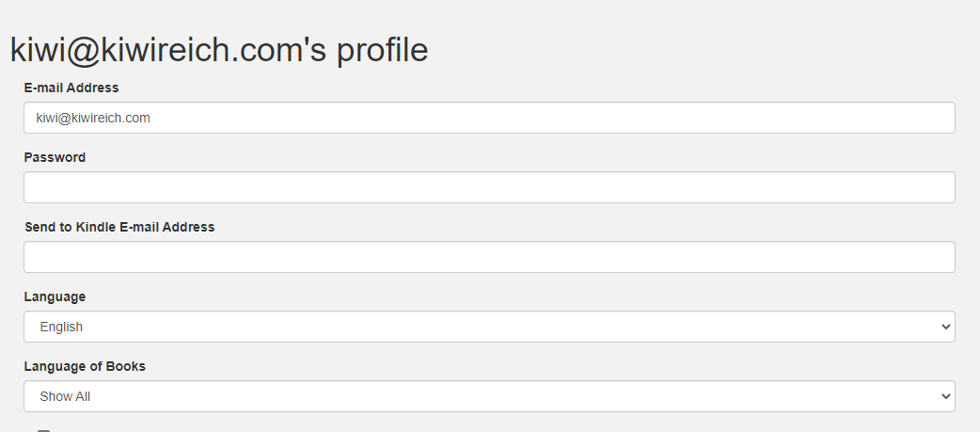Viewport: 980px width, 432px height.
Task: Click the Language of Books chevron arrow
Action: click(x=945, y=396)
